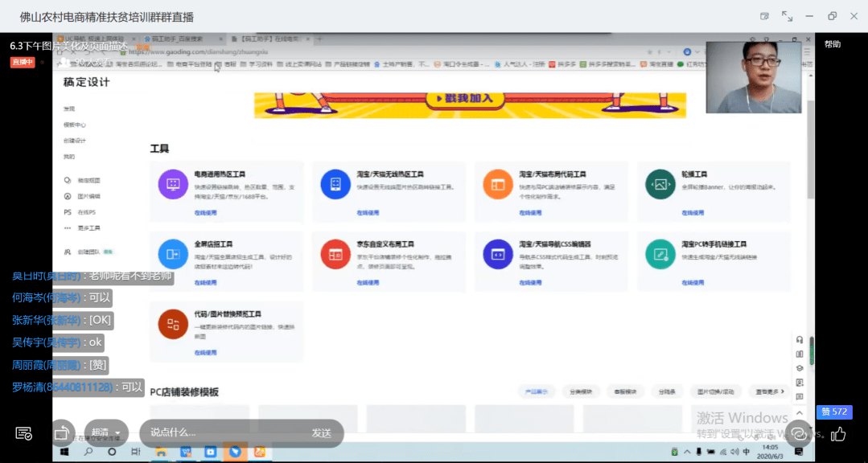Expand the 超清 video quality dropdown

click(x=106, y=433)
